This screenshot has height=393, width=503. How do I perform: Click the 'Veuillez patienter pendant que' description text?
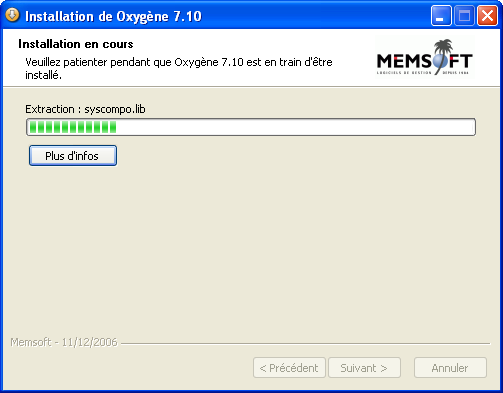tap(99, 62)
